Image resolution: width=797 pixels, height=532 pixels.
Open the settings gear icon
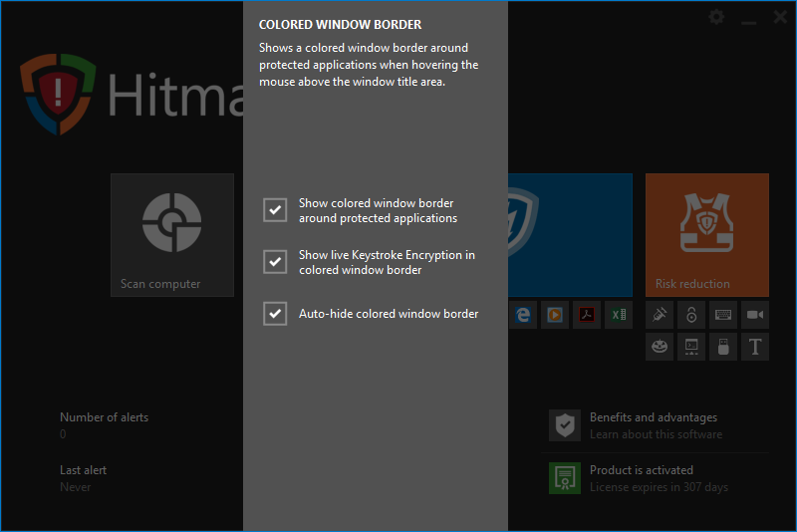pyautogui.click(x=716, y=17)
